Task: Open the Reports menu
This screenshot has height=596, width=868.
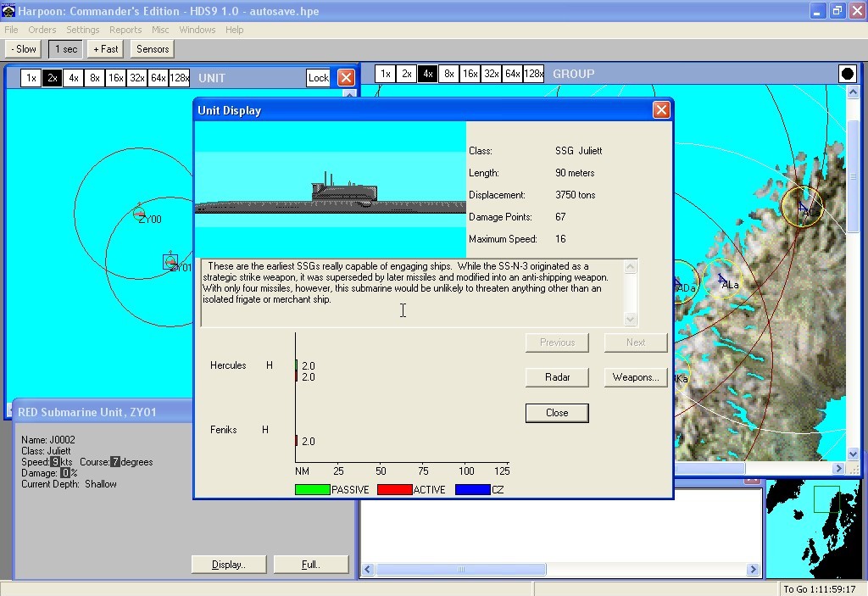Action: tap(125, 30)
